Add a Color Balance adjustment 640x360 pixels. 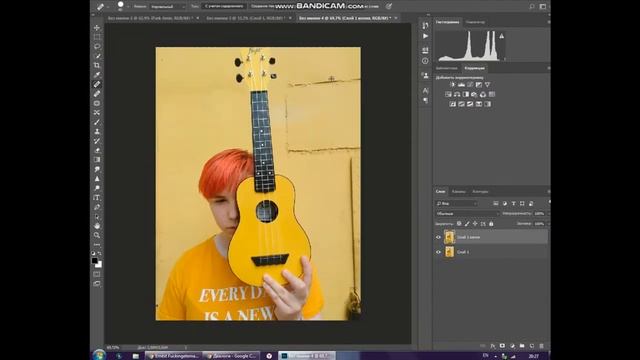457,94
